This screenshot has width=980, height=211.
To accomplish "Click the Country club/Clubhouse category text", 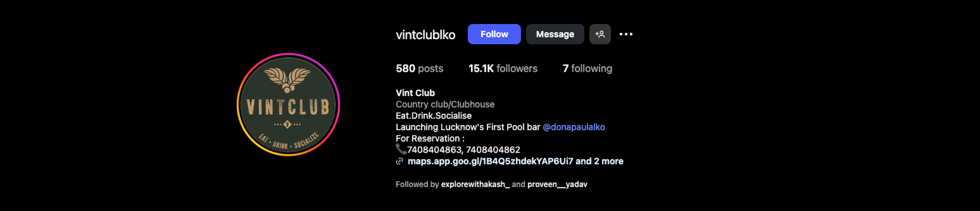I will 445,104.
